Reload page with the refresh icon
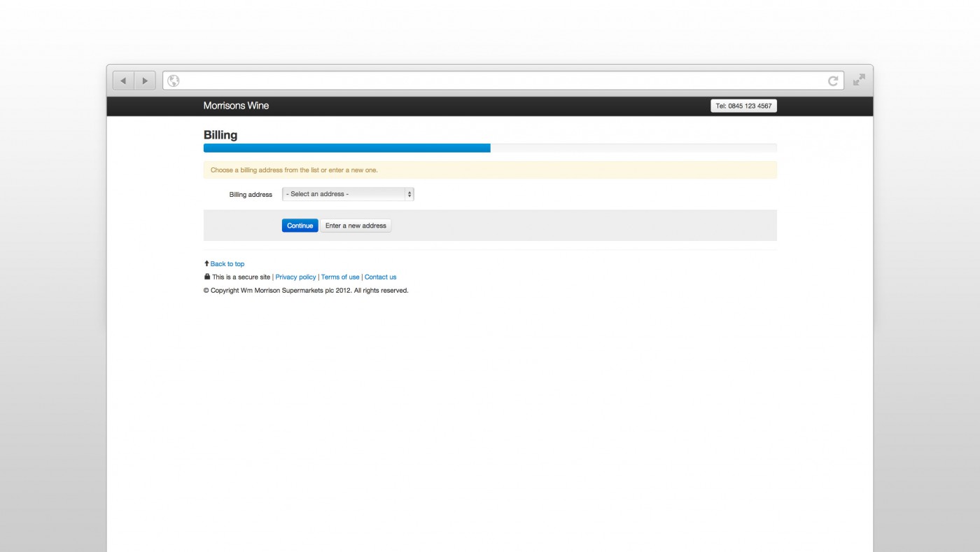 coord(833,81)
